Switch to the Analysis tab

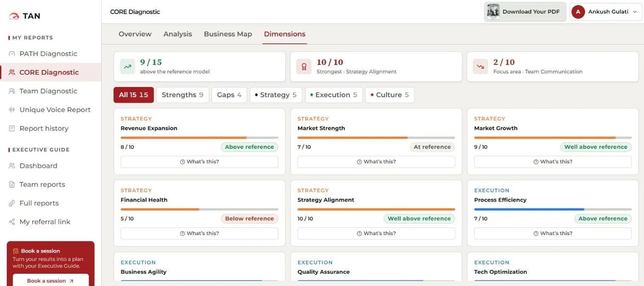pyautogui.click(x=178, y=34)
